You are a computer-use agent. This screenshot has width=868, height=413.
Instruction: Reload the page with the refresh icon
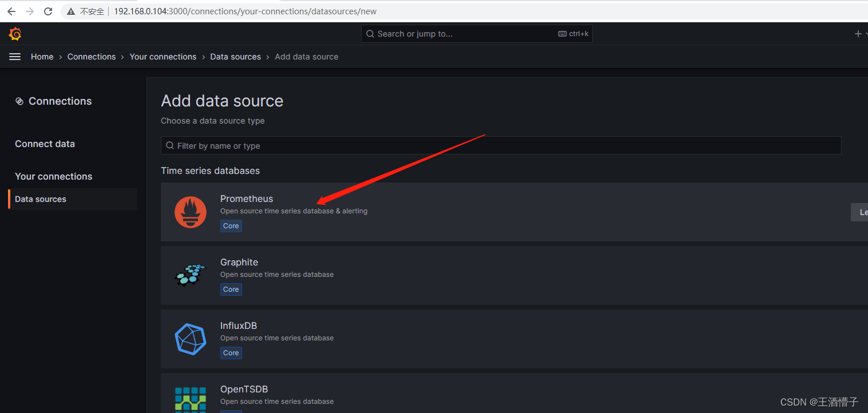[x=48, y=11]
